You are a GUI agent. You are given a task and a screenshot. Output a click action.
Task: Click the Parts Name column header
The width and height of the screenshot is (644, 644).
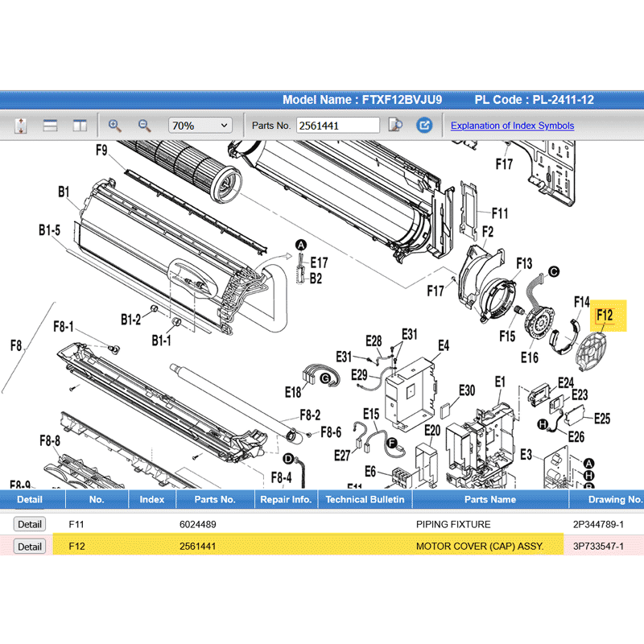489,499
